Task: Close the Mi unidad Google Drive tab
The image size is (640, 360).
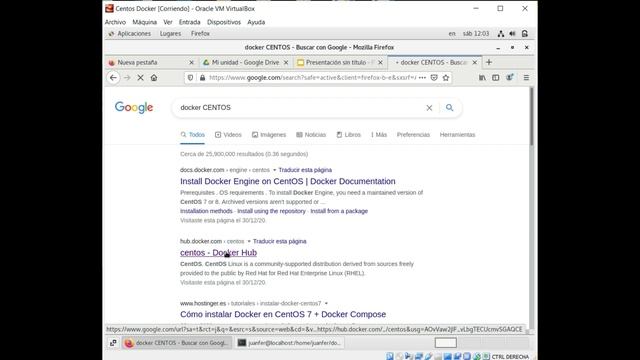Action: pos(286,62)
